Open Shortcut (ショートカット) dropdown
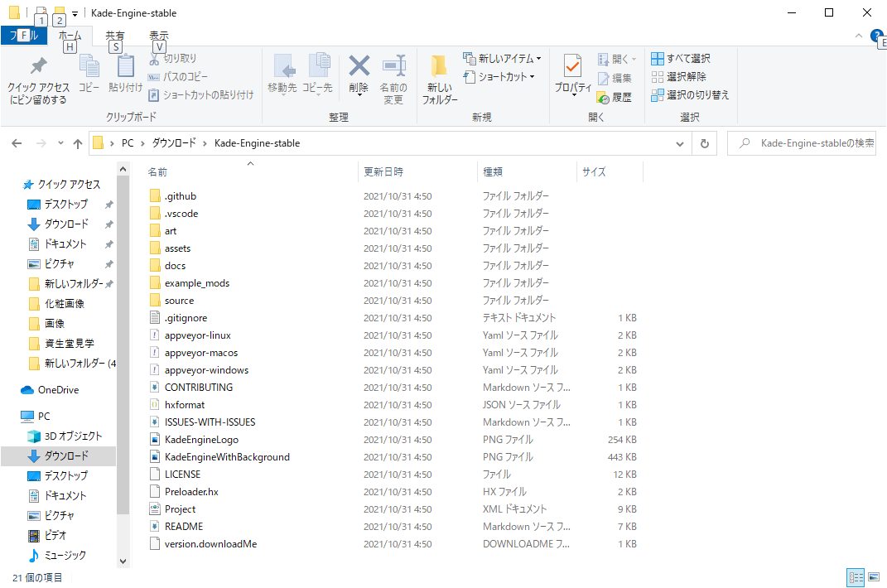Viewport: 887px width, 588px height. pyautogui.click(x=499, y=77)
